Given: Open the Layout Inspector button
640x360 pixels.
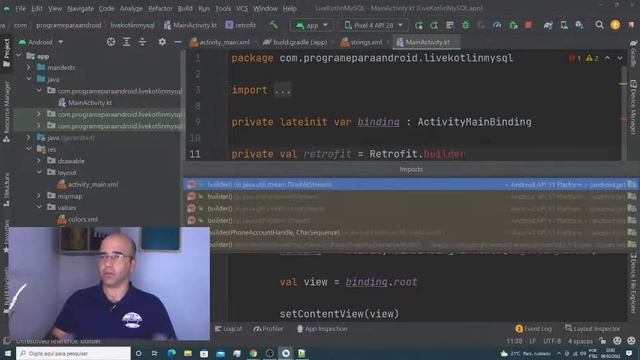Looking at the screenshot, I should 592,329.
